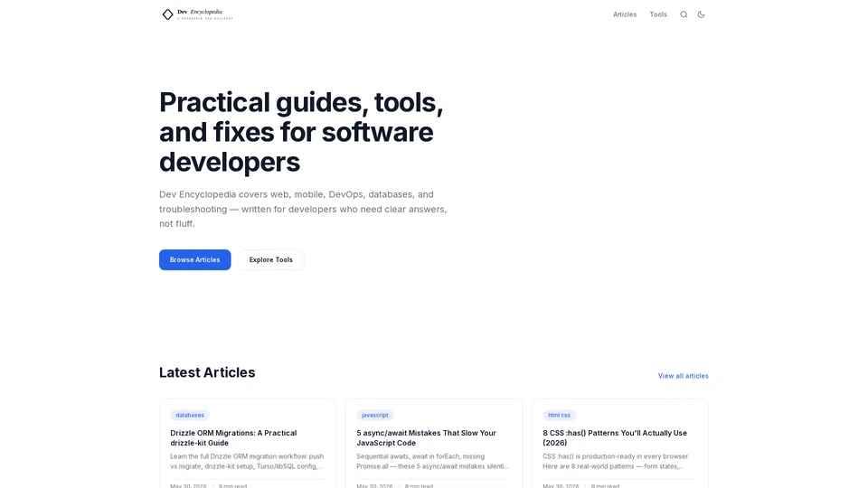The image size is (868, 488).
Task: Select the html css tag
Action: 559,415
